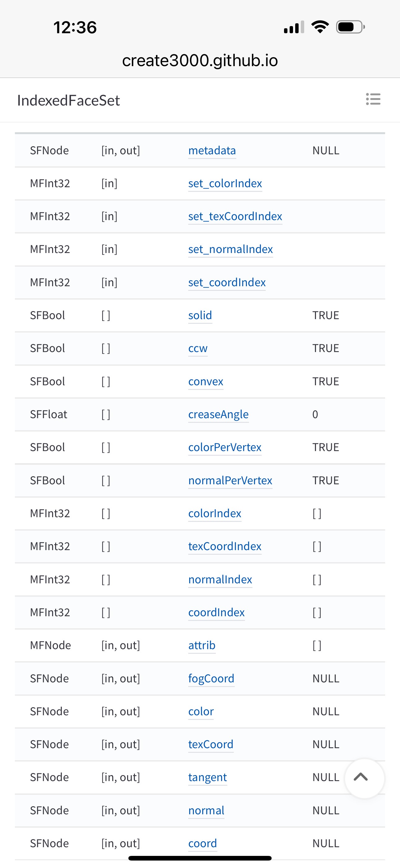
Task: Open the set_colorIndex field link
Action: click(x=225, y=183)
